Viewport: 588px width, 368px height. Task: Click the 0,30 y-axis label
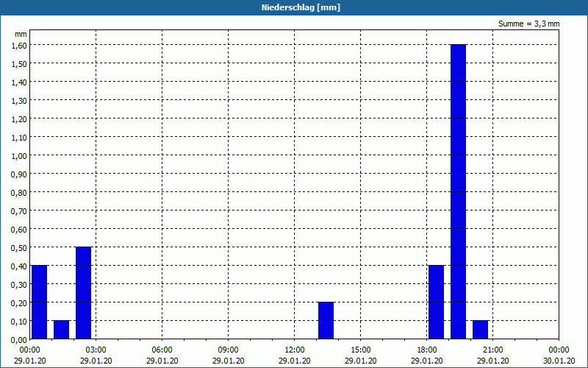point(19,284)
